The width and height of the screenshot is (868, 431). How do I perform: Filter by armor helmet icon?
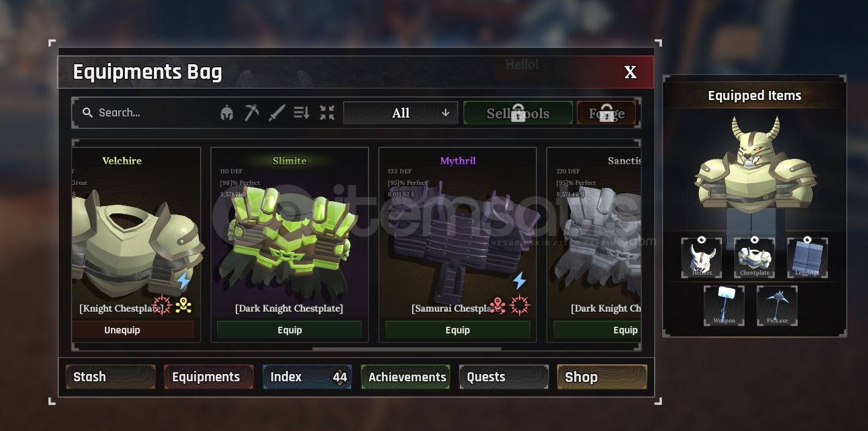(x=227, y=113)
